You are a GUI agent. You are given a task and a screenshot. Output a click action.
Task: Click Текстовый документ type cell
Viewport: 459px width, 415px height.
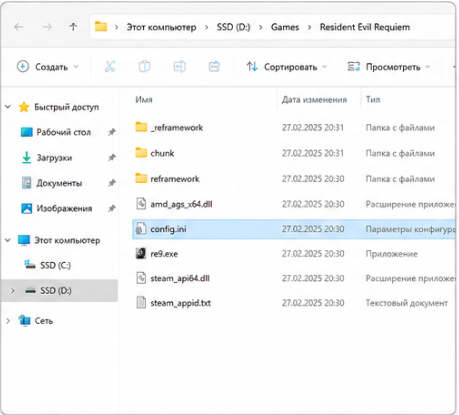pos(407,303)
